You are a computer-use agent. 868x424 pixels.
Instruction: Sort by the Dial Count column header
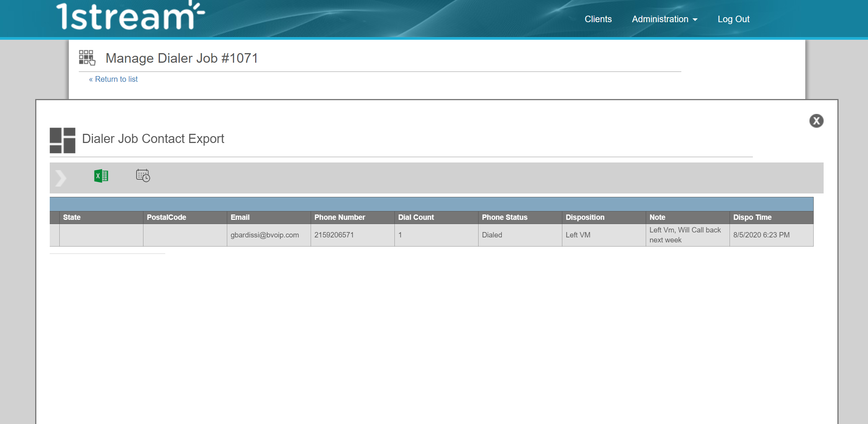tap(436, 217)
